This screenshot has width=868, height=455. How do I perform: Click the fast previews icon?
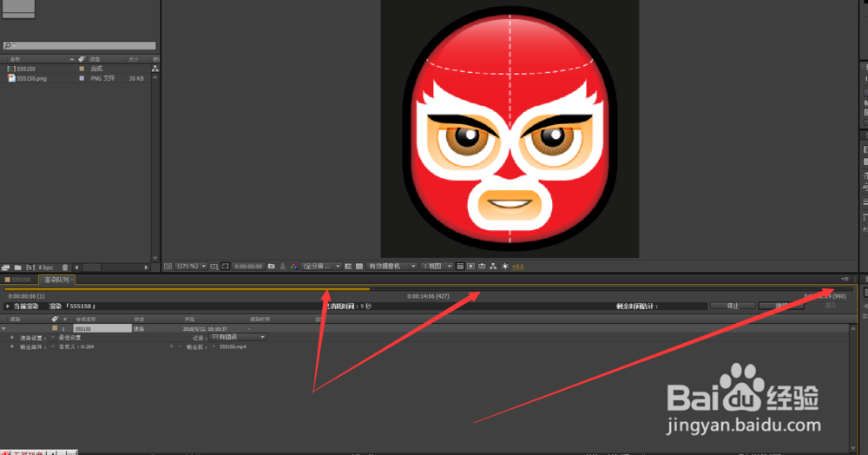470,267
